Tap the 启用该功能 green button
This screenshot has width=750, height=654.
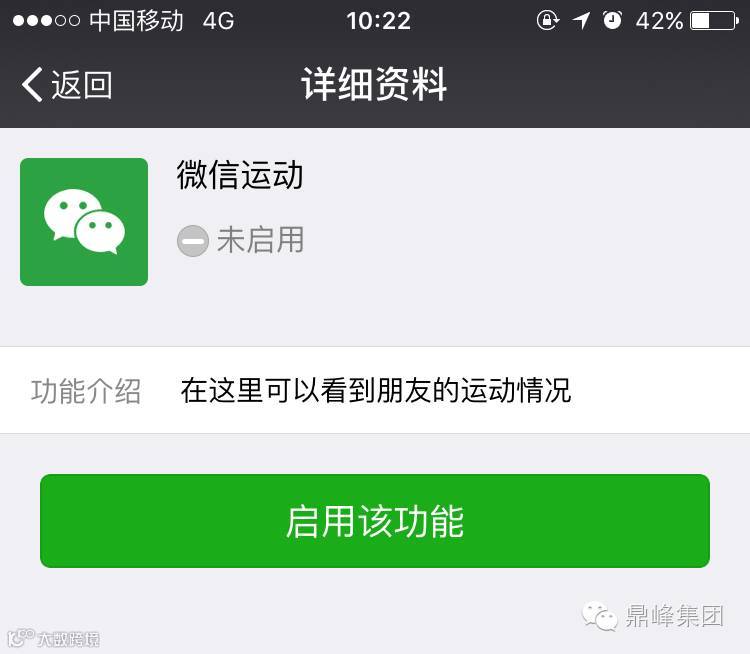375,521
